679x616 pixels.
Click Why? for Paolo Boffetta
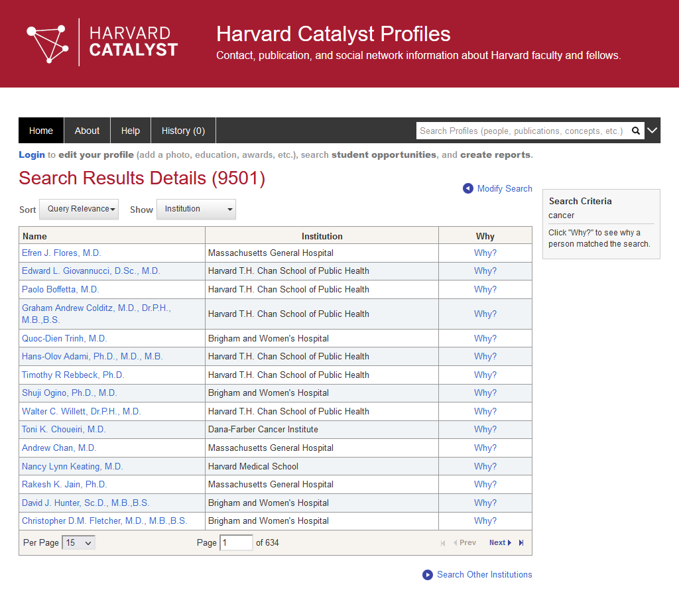pos(485,290)
